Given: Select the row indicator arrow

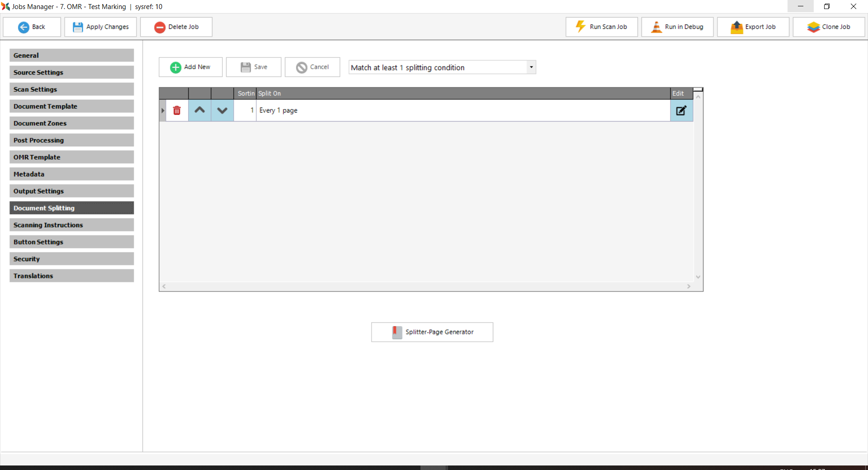Looking at the screenshot, I should point(163,111).
